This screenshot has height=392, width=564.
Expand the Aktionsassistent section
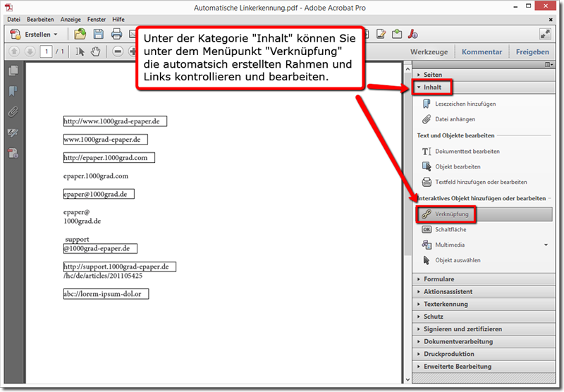tap(484, 292)
